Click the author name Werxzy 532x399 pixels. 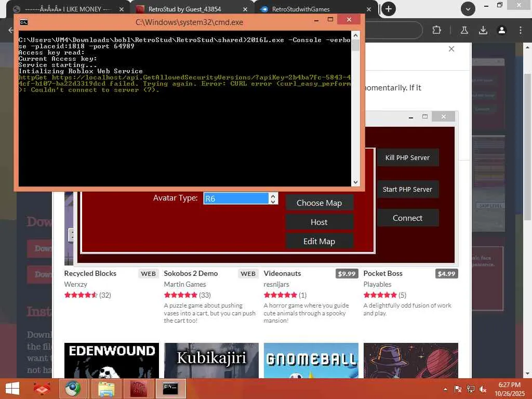76,284
